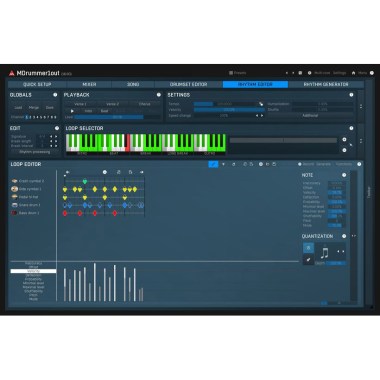Click the Generate button in Loop Editor
This screenshot has height=380, width=380.
point(323,164)
